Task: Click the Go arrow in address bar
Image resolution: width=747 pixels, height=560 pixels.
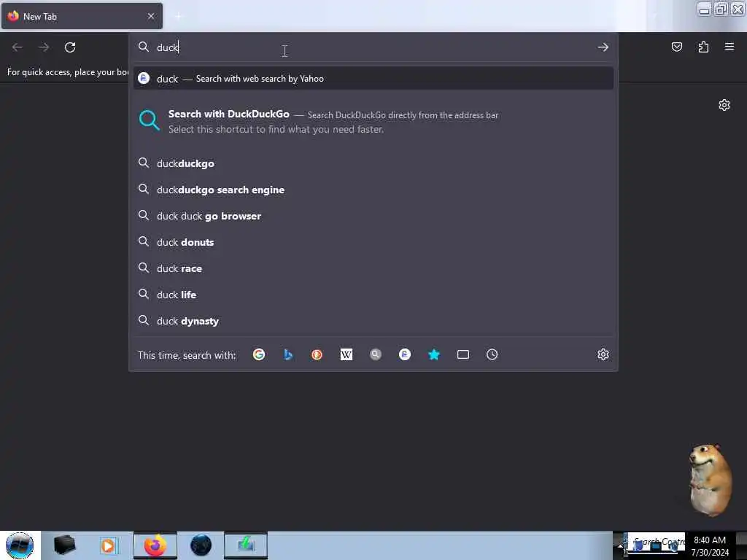Action: point(603,47)
